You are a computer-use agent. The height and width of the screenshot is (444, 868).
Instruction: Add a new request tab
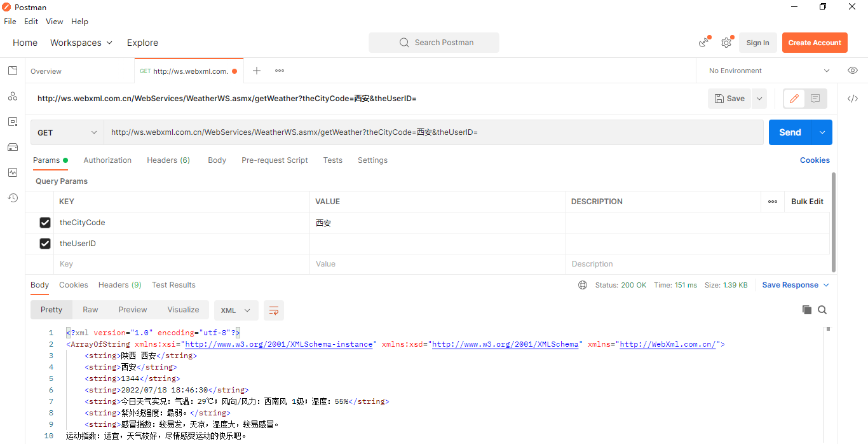(257, 71)
